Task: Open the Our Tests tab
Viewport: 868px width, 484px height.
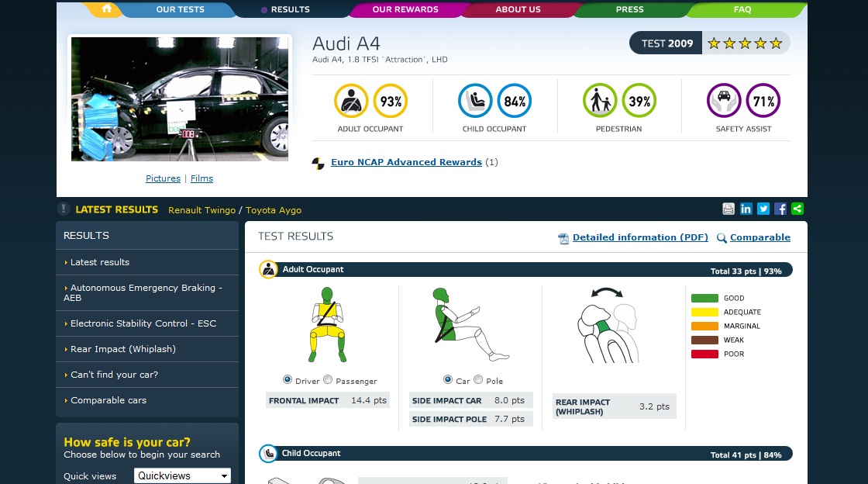Action: [180, 9]
